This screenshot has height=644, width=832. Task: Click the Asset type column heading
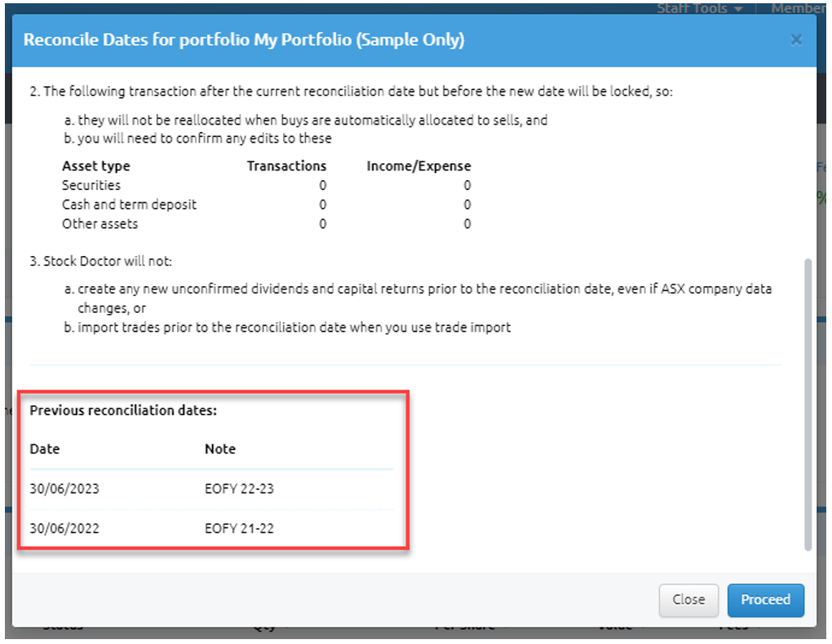[96, 166]
